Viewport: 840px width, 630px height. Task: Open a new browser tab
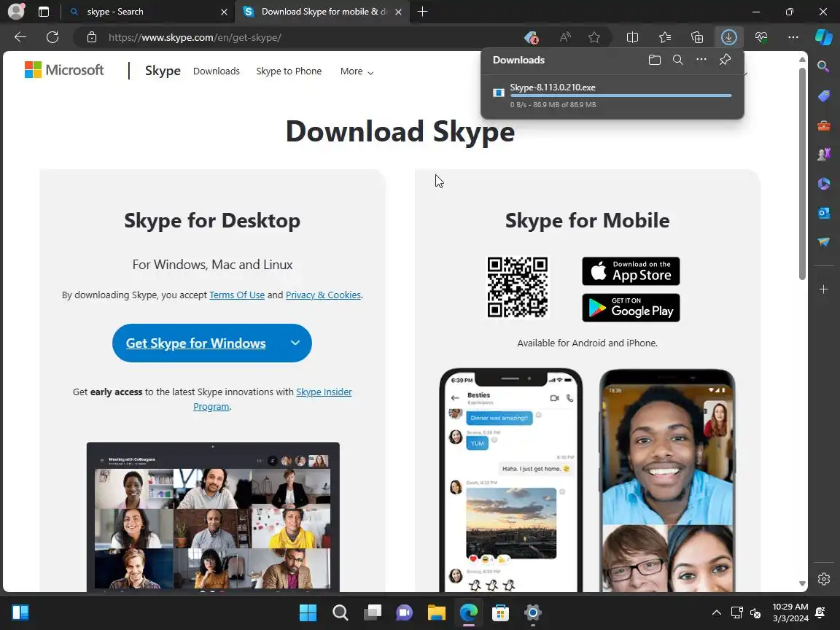(x=423, y=12)
